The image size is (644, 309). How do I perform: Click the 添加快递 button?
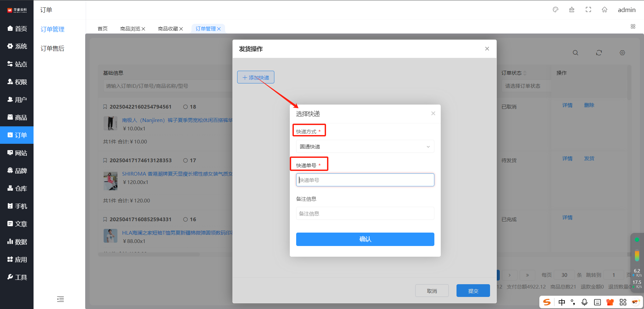(256, 77)
